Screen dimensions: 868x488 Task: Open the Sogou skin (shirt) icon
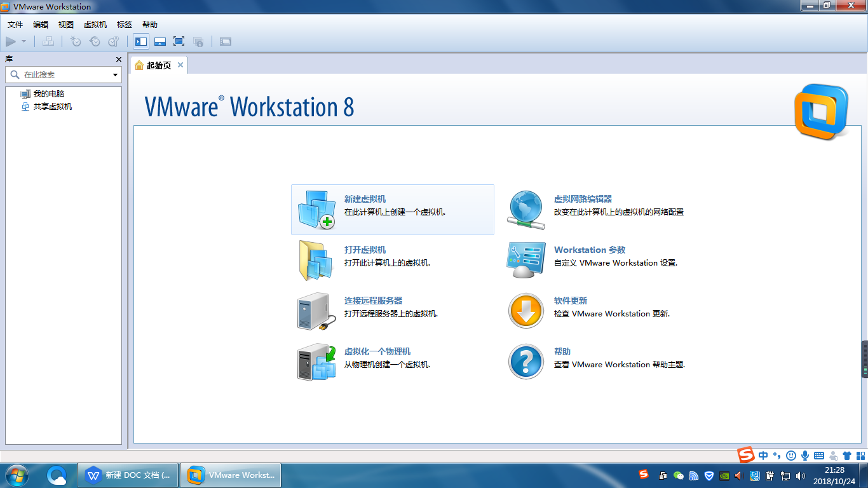(847, 456)
